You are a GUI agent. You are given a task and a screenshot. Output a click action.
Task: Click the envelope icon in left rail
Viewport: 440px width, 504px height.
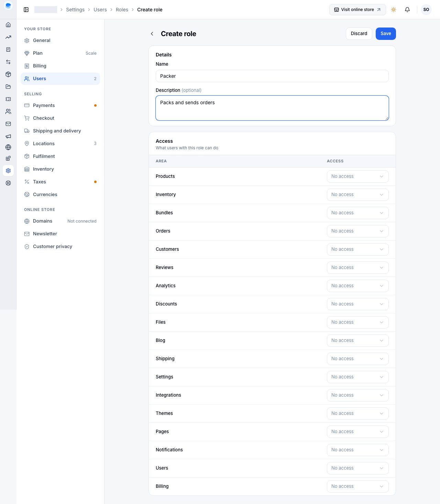8,124
